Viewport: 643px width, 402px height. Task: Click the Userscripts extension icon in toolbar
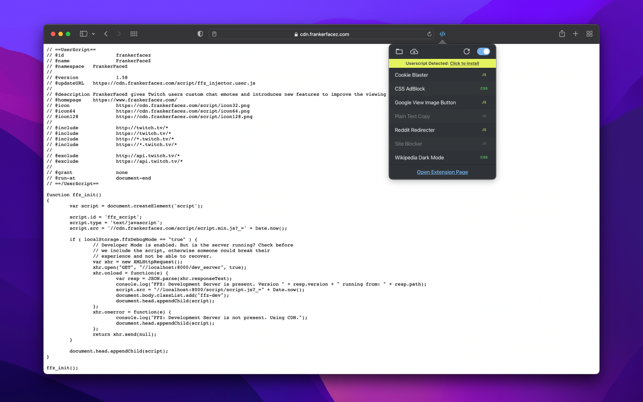[442, 34]
